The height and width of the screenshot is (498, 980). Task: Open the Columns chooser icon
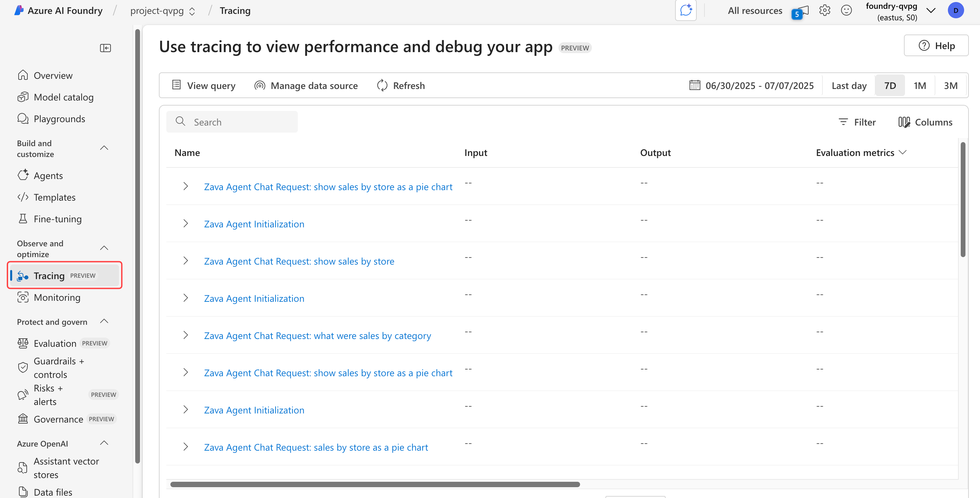904,122
